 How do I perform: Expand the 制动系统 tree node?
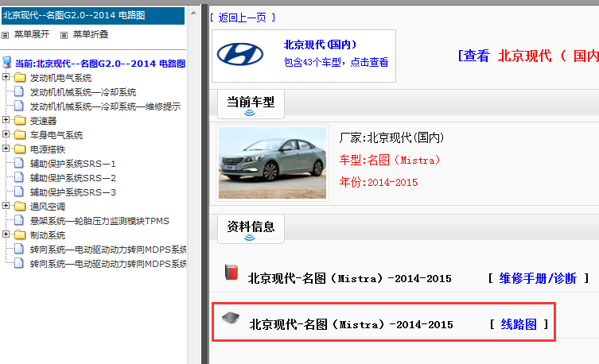tap(6, 234)
